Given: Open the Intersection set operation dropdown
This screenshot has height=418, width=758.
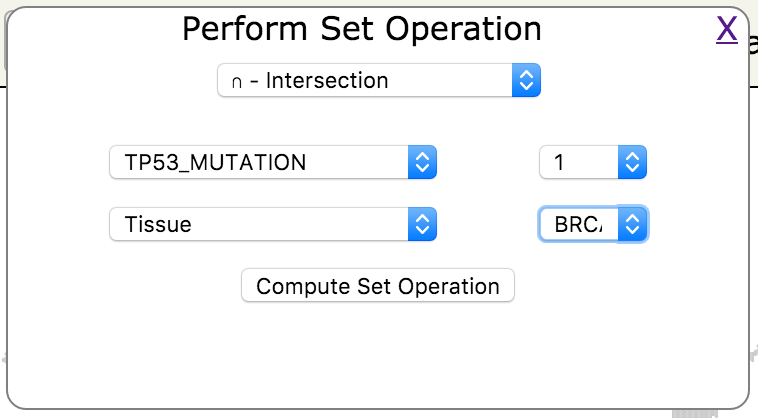Looking at the screenshot, I should point(378,80).
